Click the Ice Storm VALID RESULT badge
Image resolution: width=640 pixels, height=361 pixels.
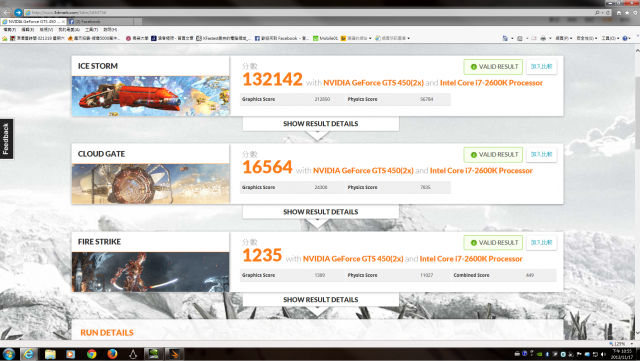tap(493, 67)
